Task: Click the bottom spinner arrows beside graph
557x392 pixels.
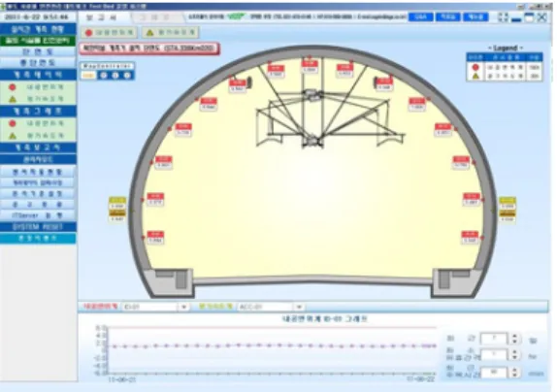Action: click(x=514, y=372)
